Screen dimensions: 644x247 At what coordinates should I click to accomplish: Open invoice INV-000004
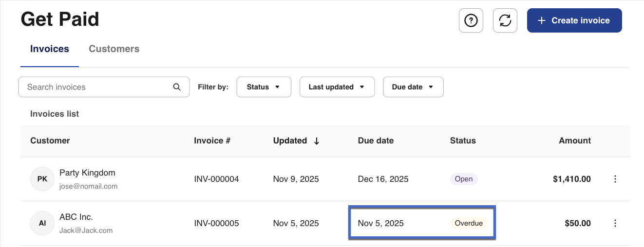coord(216,179)
